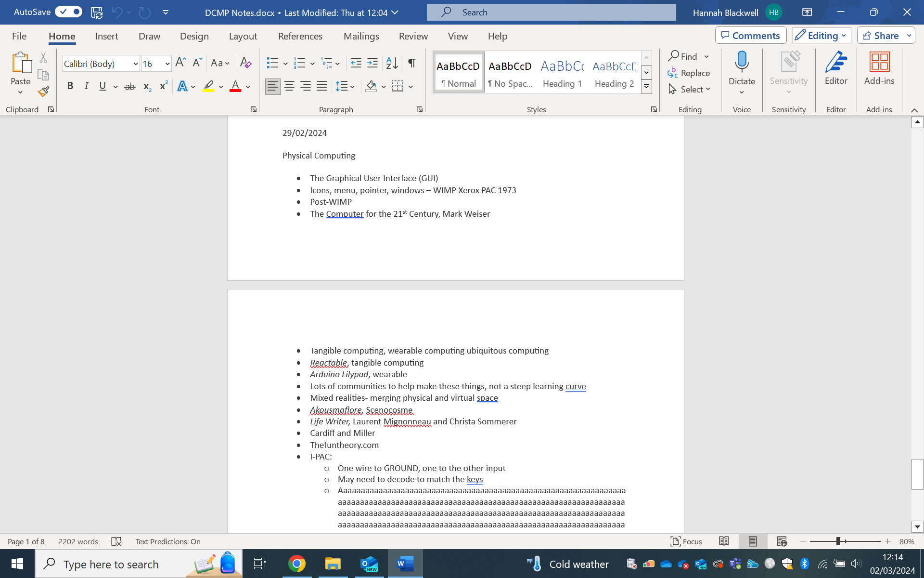The height and width of the screenshot is (578, 924).
Task: Open the File menu
Action: (19, 36)
